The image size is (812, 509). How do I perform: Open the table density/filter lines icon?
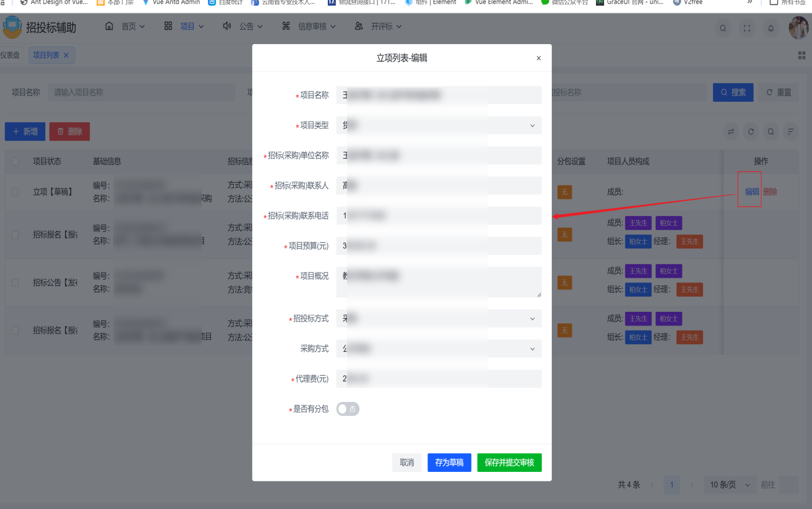point(791,131)
